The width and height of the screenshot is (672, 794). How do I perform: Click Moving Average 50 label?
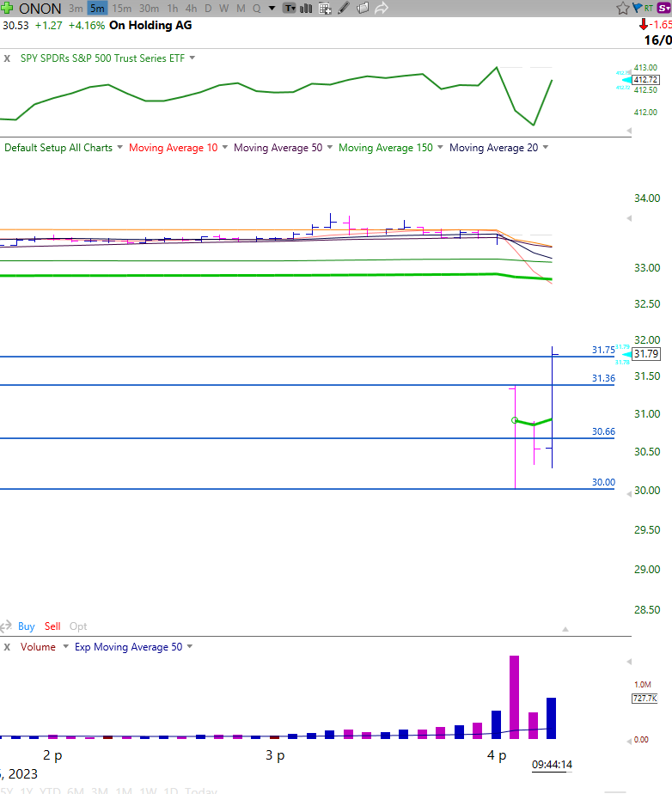278,147
